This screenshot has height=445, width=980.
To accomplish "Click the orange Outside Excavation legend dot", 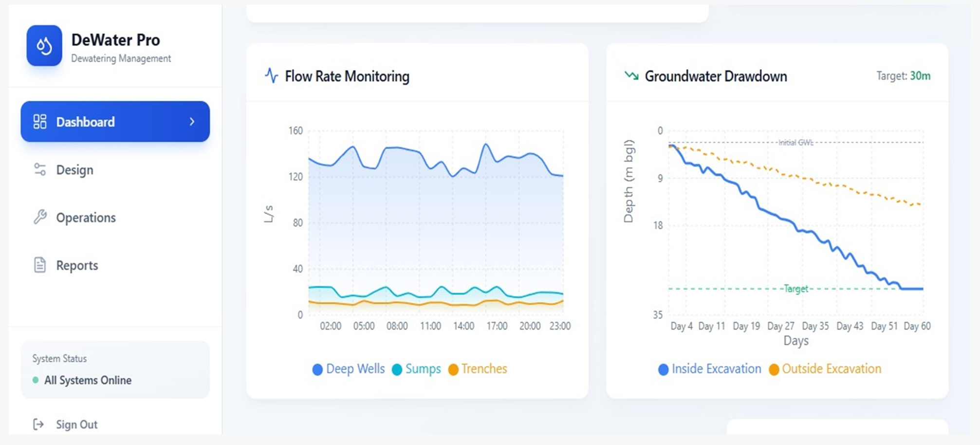I will coord(774,370).
